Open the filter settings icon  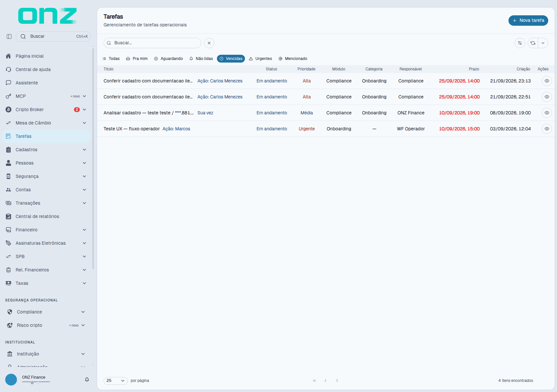[520, 43]
